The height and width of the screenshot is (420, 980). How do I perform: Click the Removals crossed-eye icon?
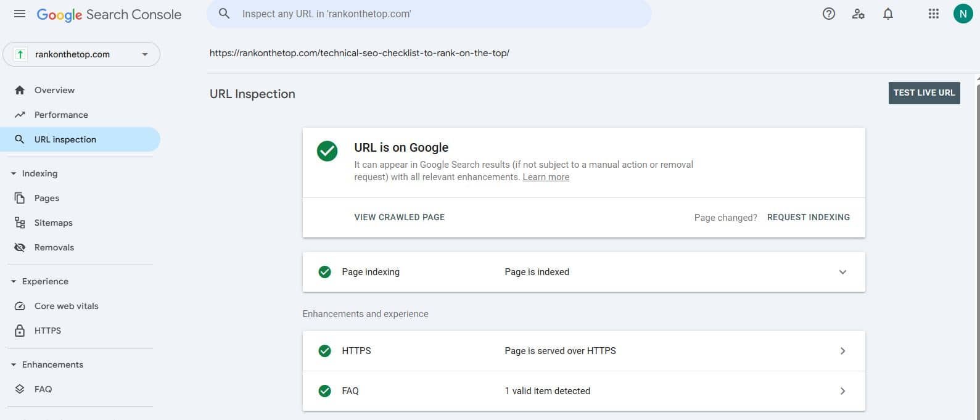[x=20, y=247]
